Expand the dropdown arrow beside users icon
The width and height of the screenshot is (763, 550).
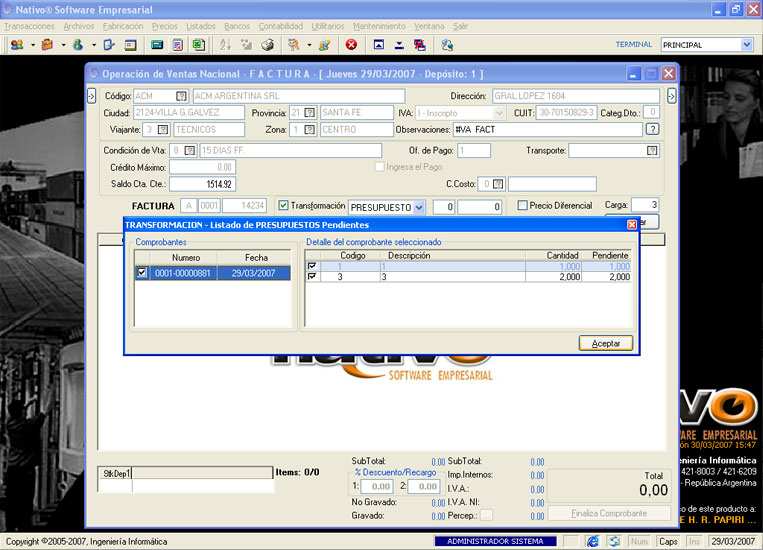[33, 45]
